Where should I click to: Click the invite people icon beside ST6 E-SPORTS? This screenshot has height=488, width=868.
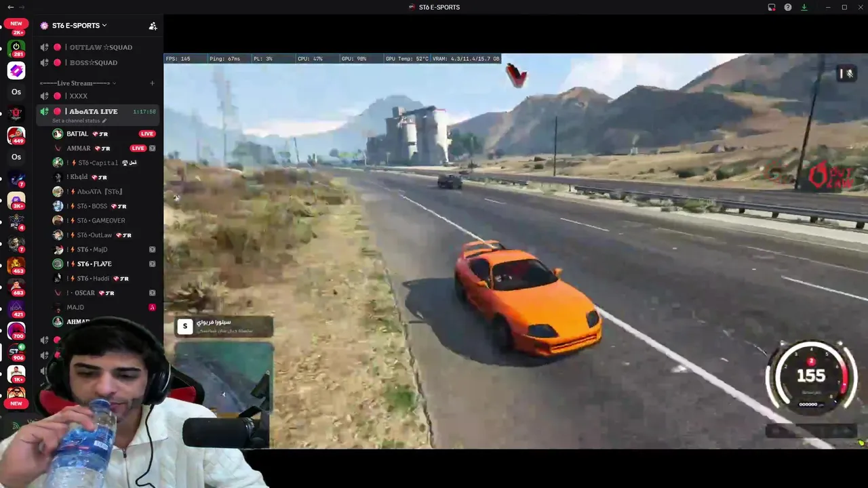click(x=153, y=26)
